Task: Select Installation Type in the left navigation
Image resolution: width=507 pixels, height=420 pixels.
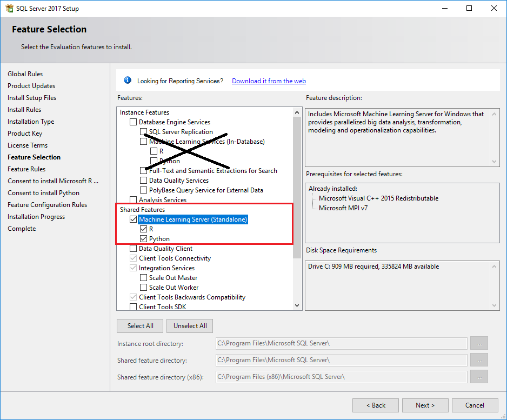Action: (30, 121)
